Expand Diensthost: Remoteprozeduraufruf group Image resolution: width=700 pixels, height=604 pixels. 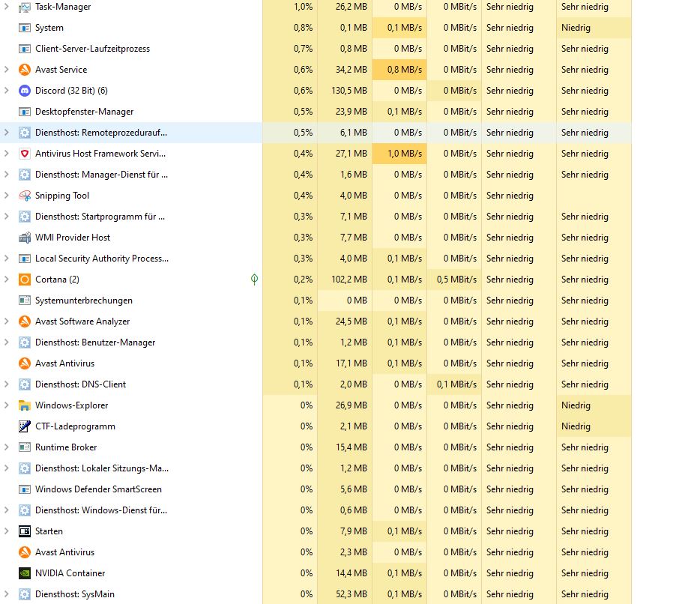(x=6, y=133)
